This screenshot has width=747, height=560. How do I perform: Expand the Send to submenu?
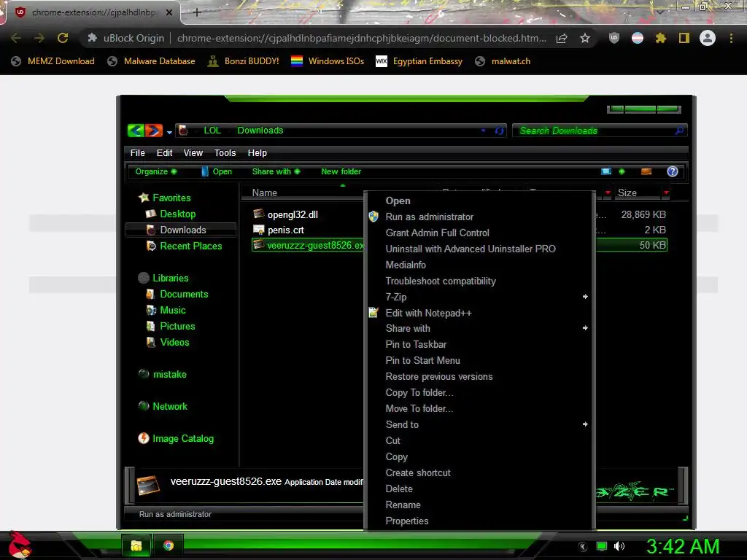point(479,425)
